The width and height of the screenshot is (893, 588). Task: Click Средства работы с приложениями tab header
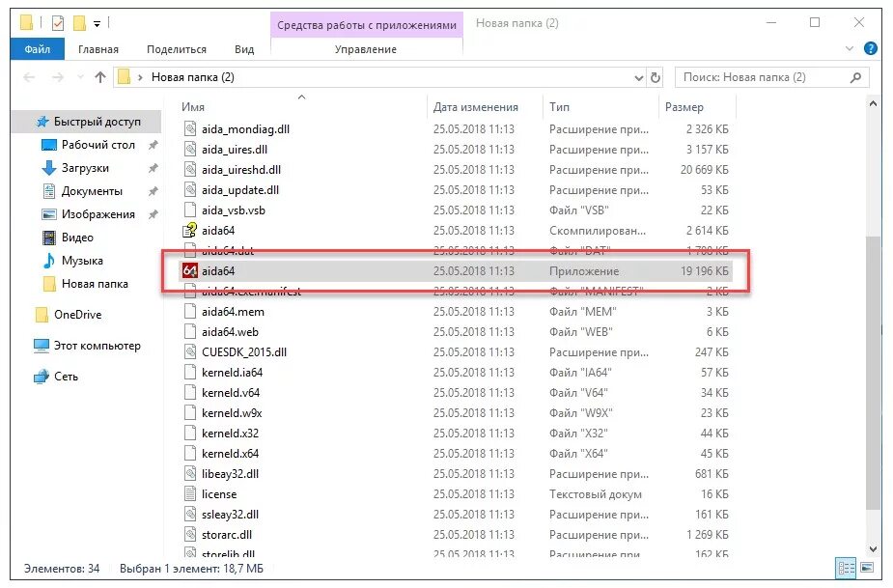point(366,25)
